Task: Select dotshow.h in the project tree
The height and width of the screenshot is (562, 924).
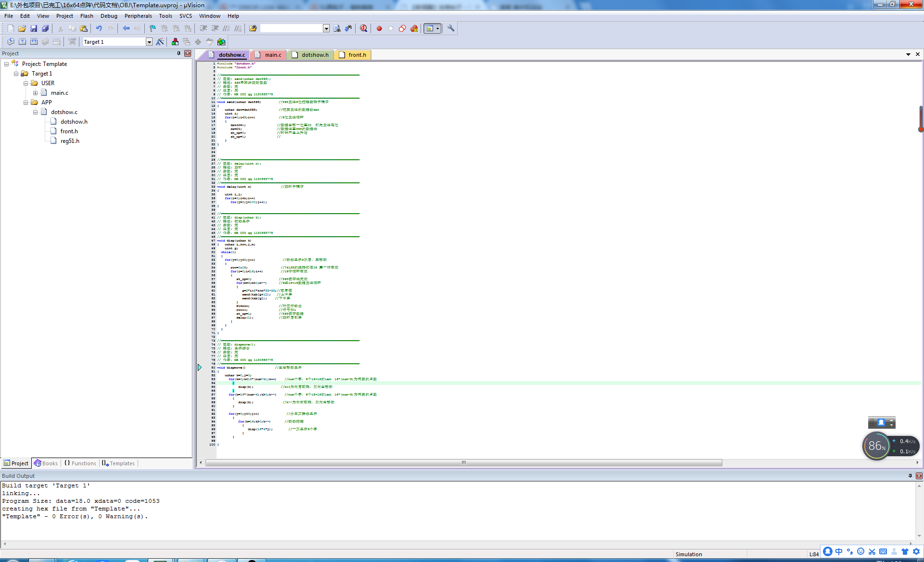Action: [x=74, y=122]
